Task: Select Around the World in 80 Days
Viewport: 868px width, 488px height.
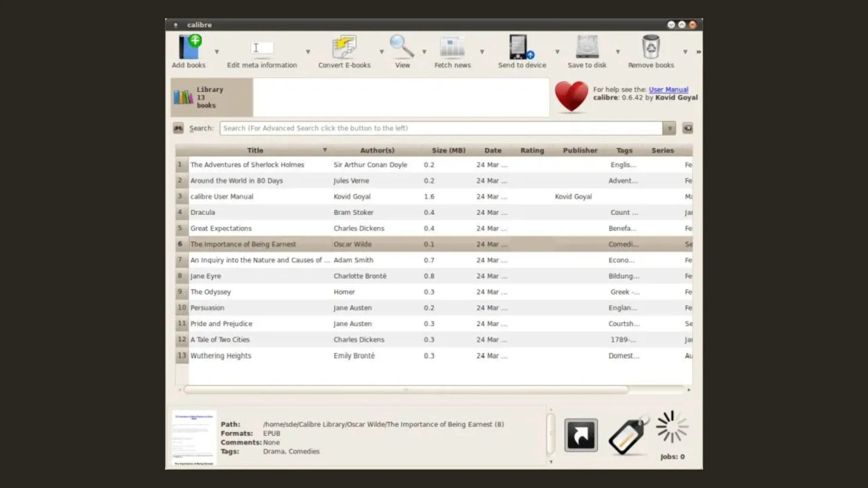Action: (236, 181)
